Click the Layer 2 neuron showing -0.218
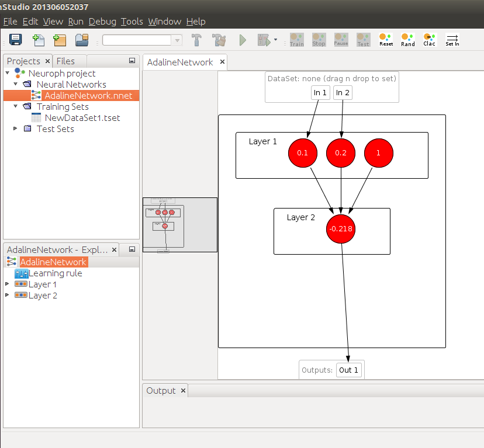Viewport: 484px width, 448px height. pos(341,229)
